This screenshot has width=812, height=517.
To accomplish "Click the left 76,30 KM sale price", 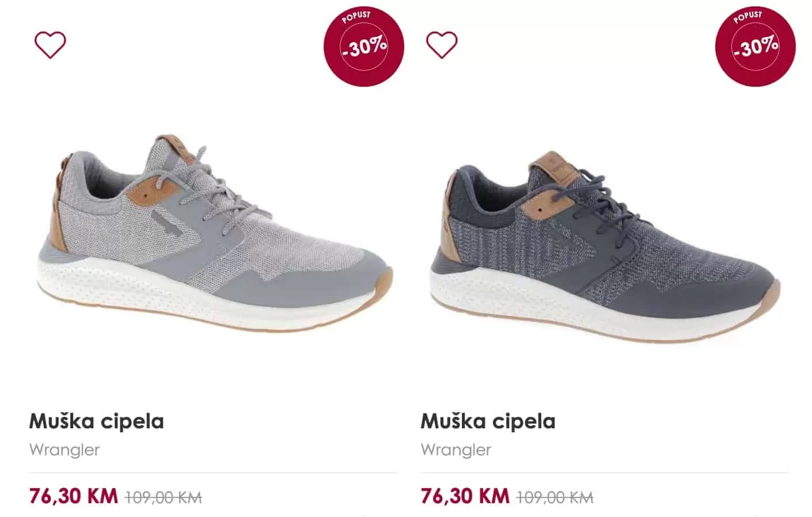I will 74,496.
